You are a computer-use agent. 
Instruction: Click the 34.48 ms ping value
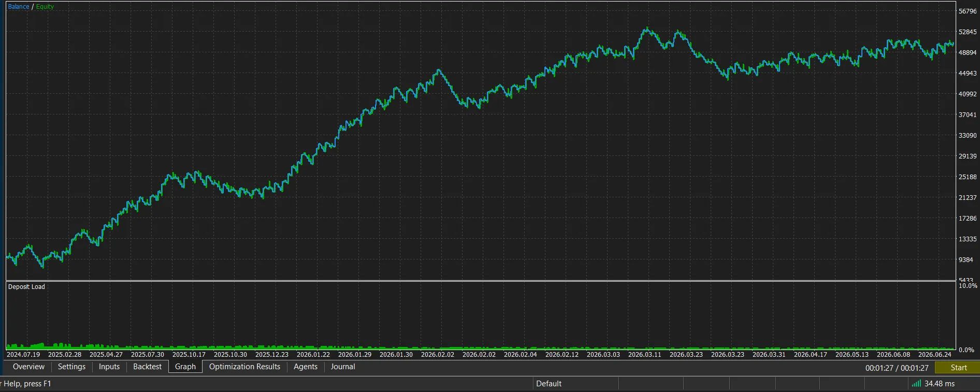point(940,384)
